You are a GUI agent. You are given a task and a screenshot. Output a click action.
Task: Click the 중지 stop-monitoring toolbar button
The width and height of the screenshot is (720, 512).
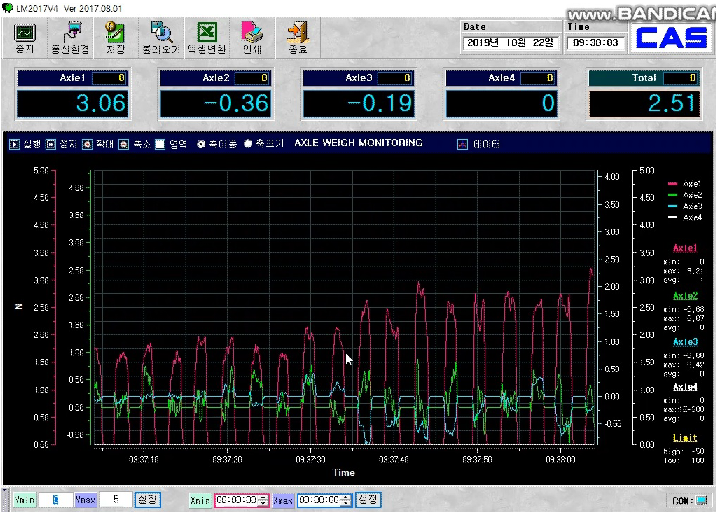24,38
